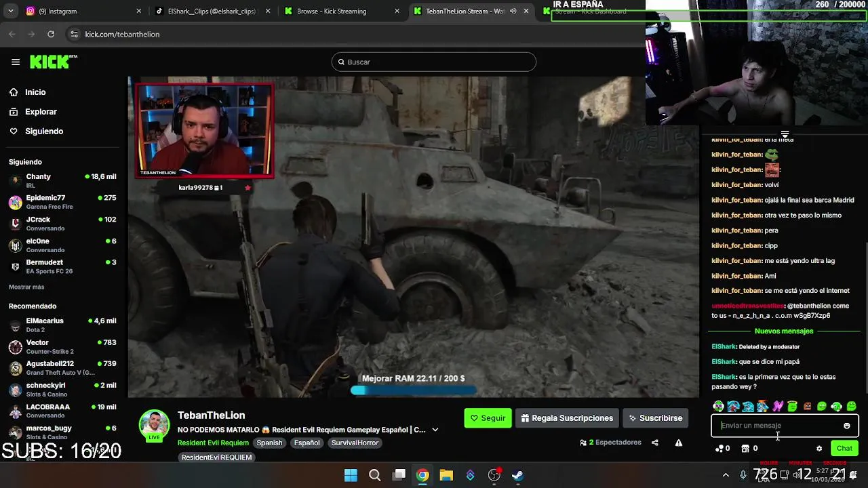Report the stream via warning icon

(679, 443)
